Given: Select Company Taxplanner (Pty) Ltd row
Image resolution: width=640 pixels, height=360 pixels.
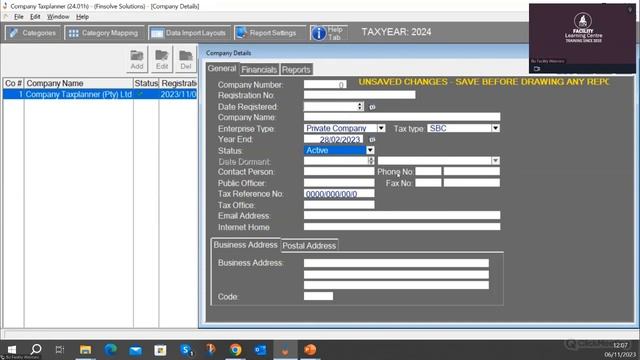Looking at the screenshot, I should (100, 94).
